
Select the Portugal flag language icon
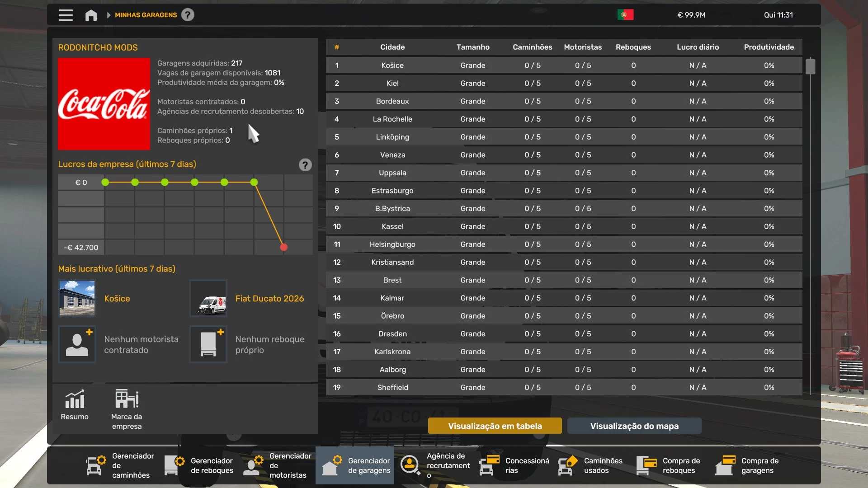(x=625, y=15)
